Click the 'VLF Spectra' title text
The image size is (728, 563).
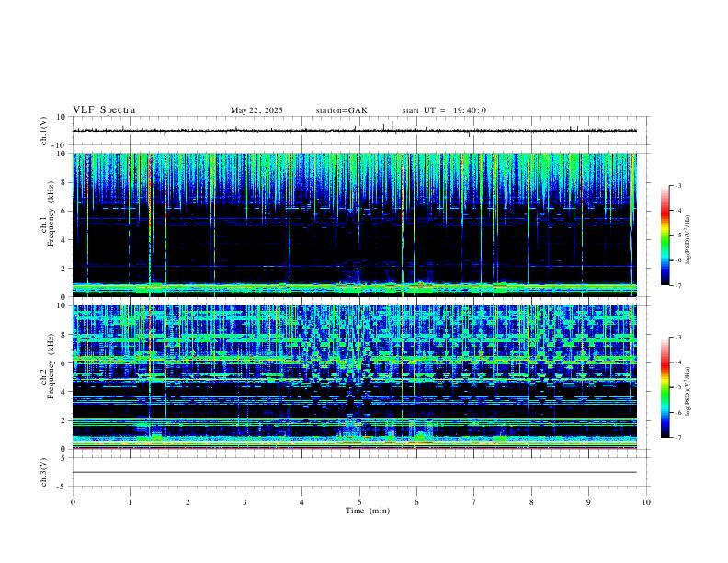[104, 110]
